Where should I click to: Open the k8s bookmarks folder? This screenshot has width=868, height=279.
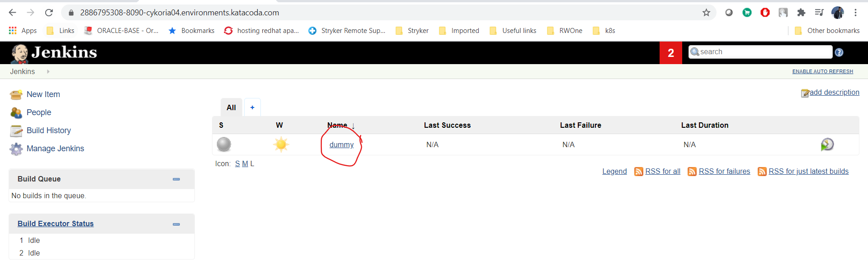pyautogui.click(x=604, y=31)
